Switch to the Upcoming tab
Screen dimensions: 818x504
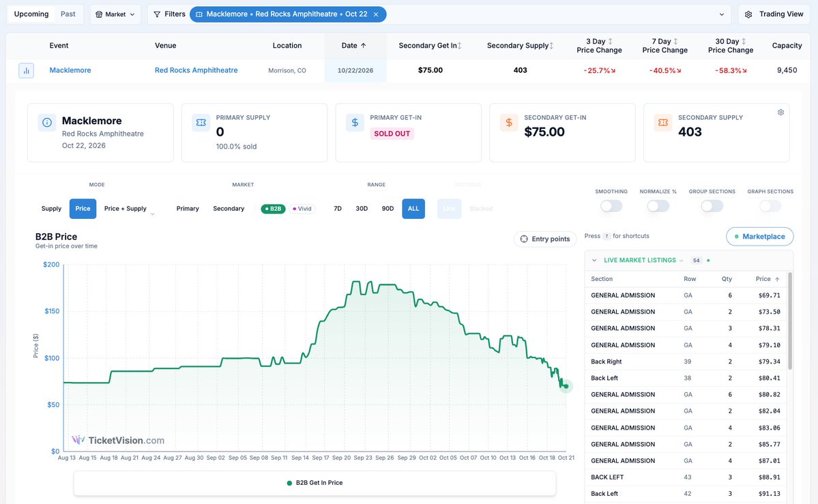coord(31,14)
